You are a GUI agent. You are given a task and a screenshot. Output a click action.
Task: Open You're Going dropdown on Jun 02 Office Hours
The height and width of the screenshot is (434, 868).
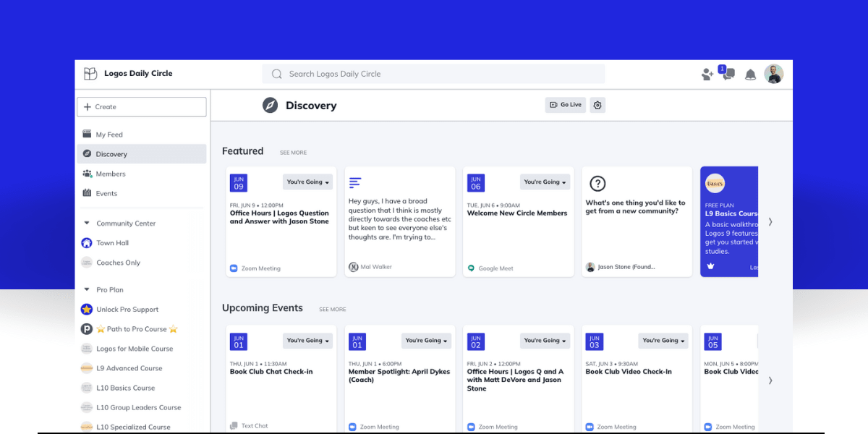click(545, 341)
